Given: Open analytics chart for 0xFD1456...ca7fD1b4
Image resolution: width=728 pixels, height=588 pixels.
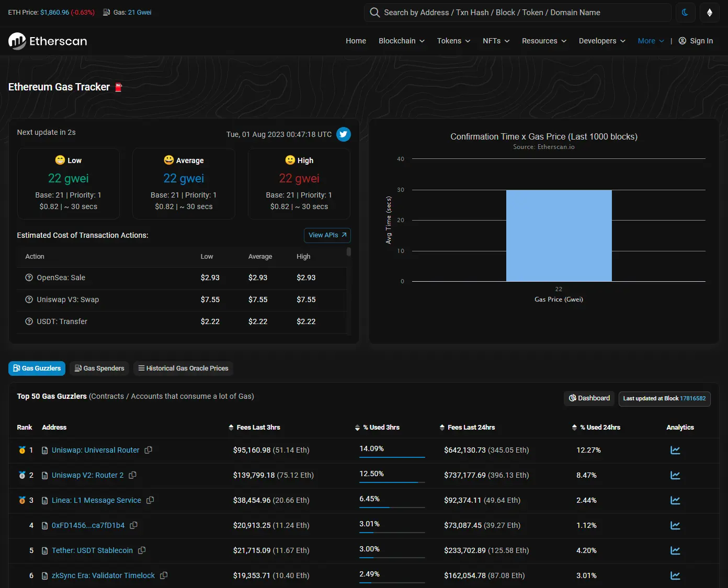Looking at the screenshot, I should 675,525.
